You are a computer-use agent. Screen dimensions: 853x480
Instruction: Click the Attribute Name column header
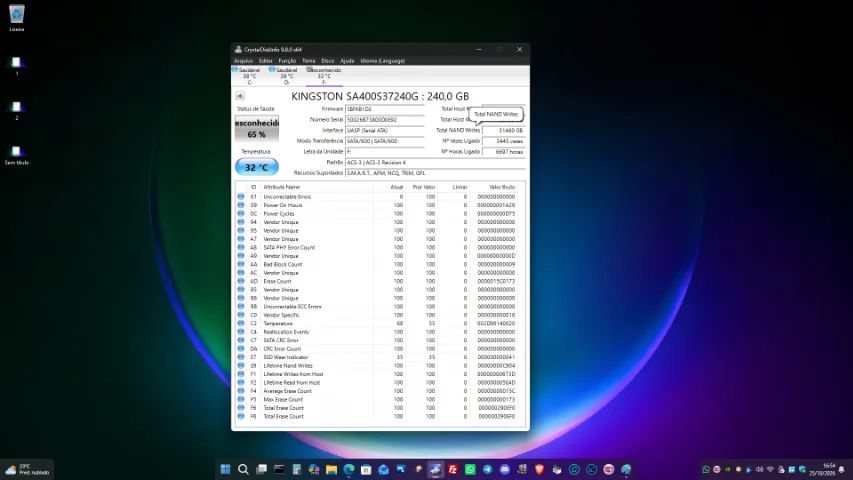click(x=317, y=187)
